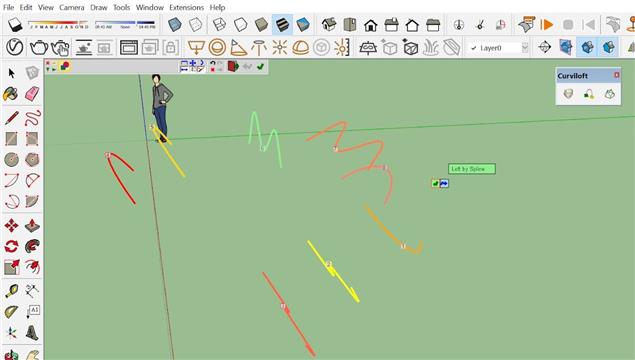Switch to Front house view
The image size is (635, 360).
point(371,25)
